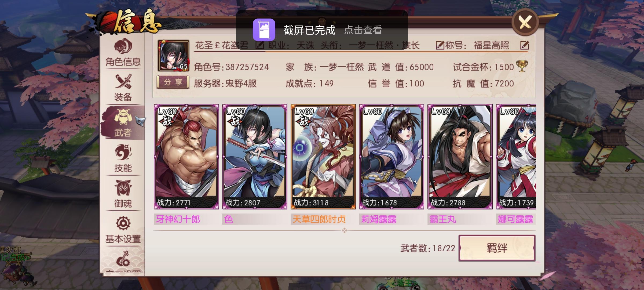The image size is (644, 290).
Task: Open the 装备 equipment sidebar tab
Action: click(x=123, y=88)
